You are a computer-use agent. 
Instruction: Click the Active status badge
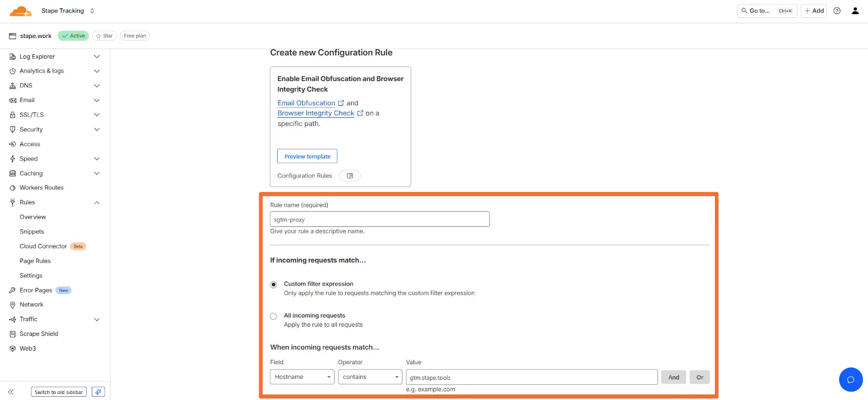[73, 36]
